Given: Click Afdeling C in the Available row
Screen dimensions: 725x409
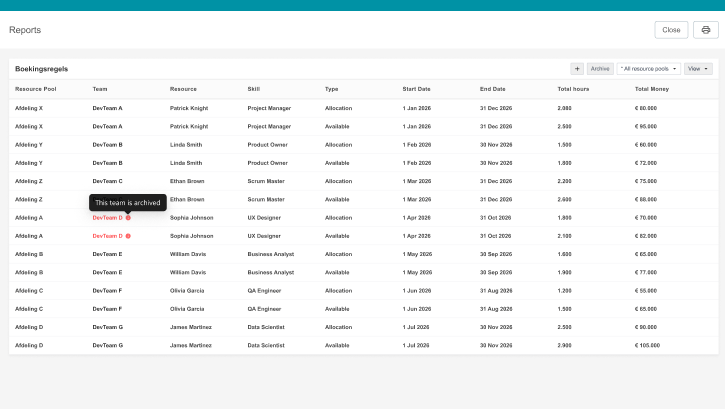Looking at the screenshot, I should coord(29,309).
